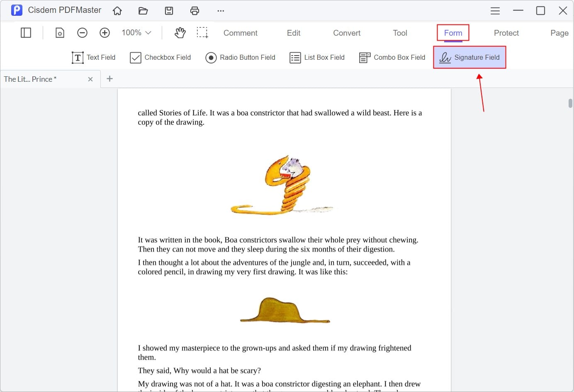Open the Print dialog icon
574x392 pixels.
[195, 11]
